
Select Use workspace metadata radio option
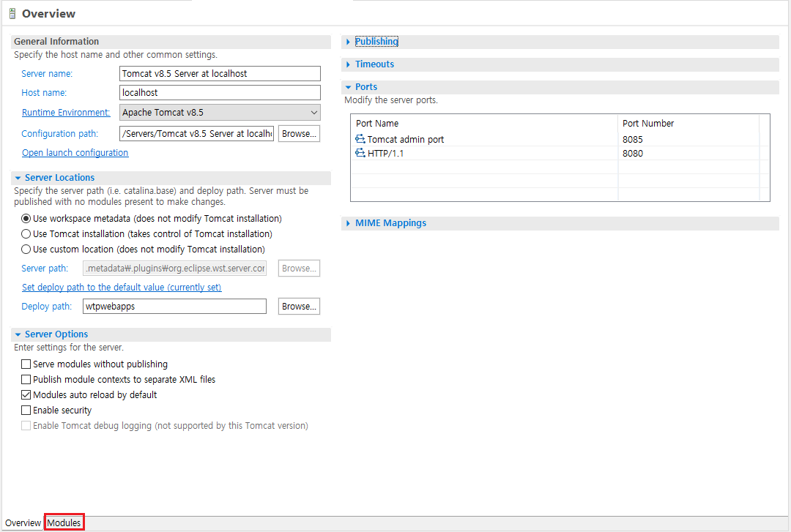[x=26, y=218]
